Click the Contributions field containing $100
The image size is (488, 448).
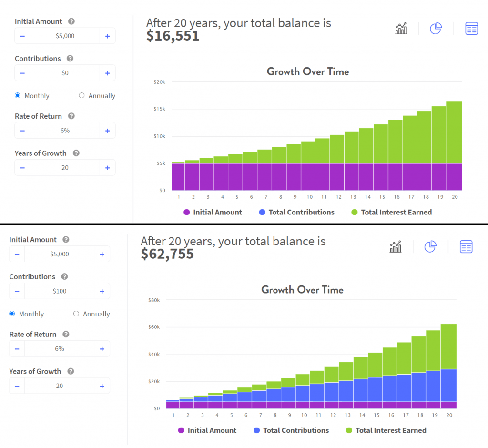[59, 291]
